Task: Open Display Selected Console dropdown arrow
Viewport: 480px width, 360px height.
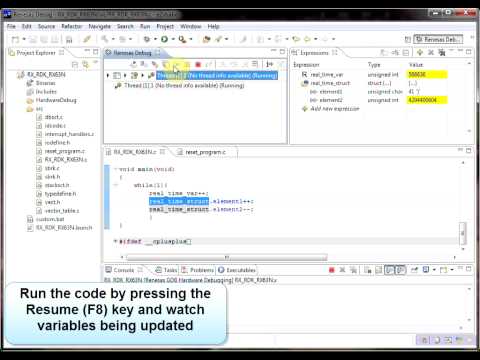Action: pyautogui.click(x=434, y=270)
